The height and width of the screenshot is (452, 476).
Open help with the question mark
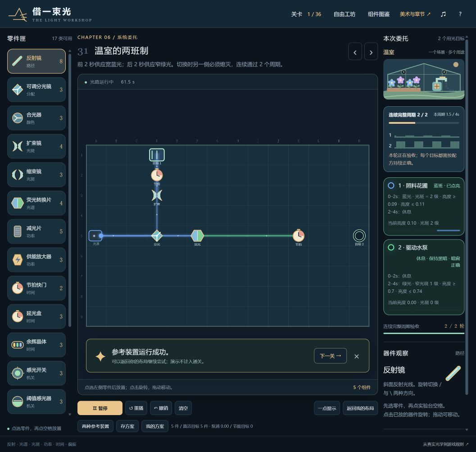coord(460,14)
